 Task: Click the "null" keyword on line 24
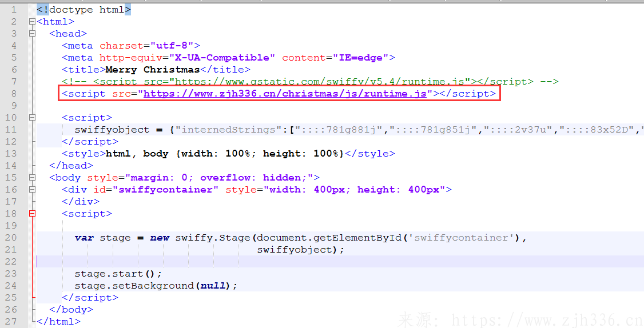(213, 285)
